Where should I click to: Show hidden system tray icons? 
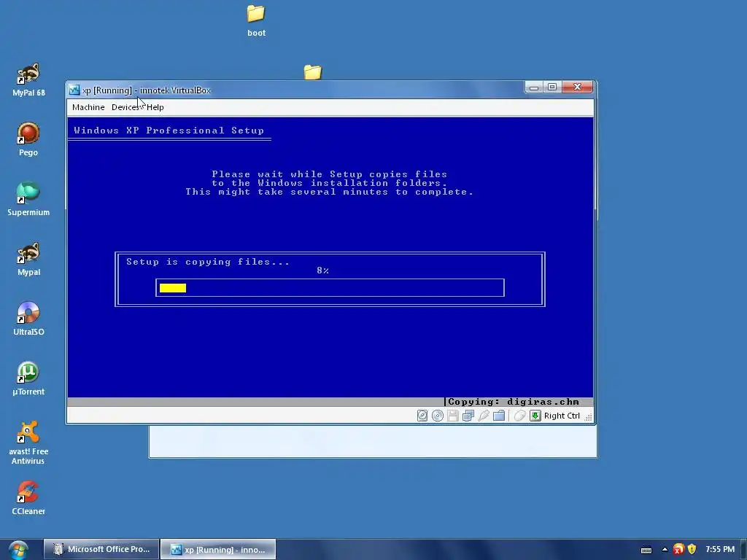point(665,550)
